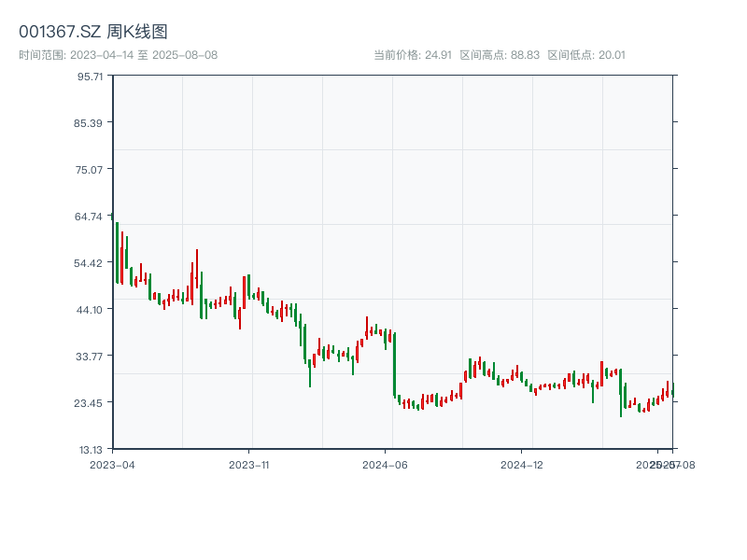Click the 44.10 y-axis label
The height and width of the screenshot is (560, 747).
91,310
